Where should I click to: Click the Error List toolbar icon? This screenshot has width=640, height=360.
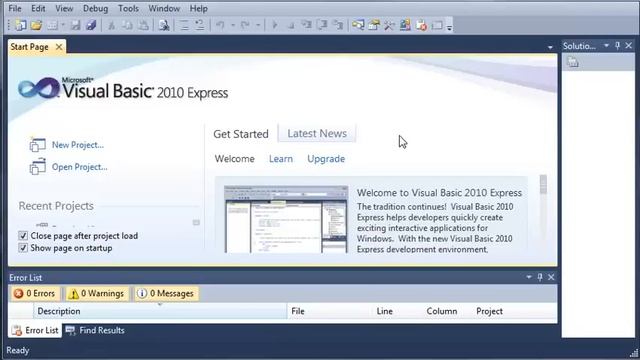click(421, 25)
